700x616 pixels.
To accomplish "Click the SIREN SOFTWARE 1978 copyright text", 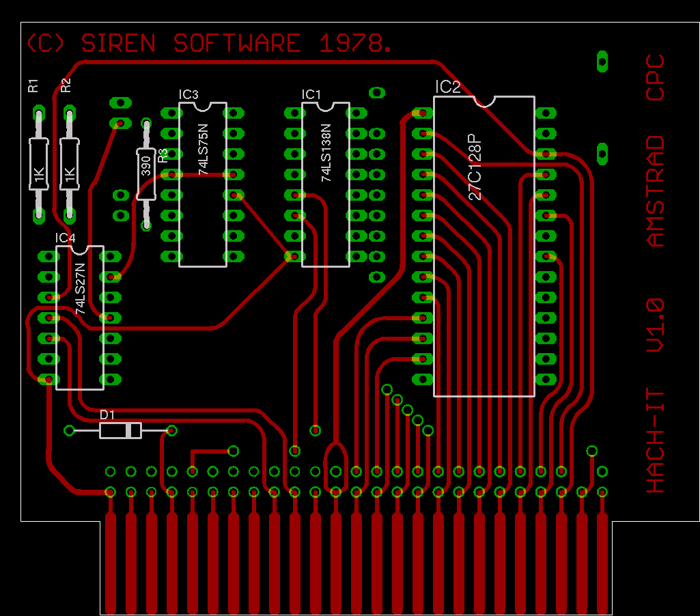I will click(x=209, y=44).
